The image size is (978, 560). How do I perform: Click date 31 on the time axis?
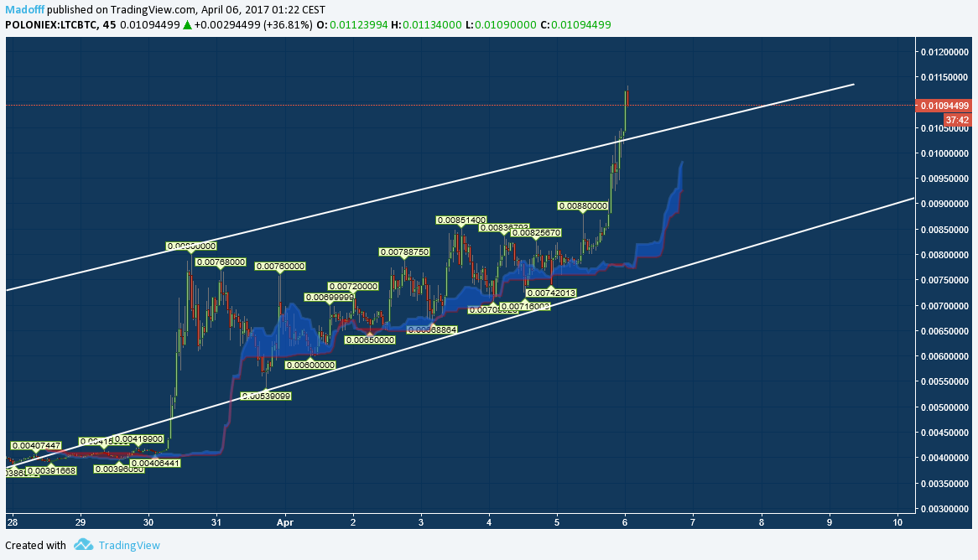click(216, 522)
